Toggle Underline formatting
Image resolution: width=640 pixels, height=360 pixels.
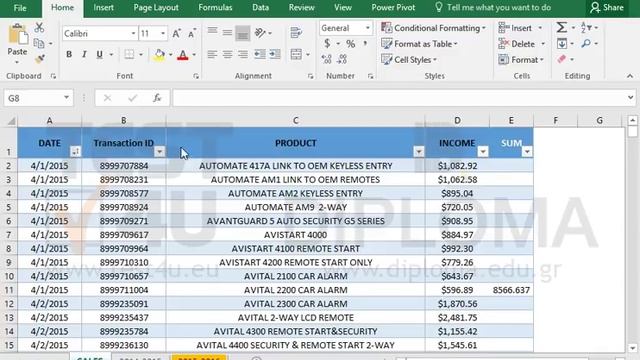tap(99, 54)
